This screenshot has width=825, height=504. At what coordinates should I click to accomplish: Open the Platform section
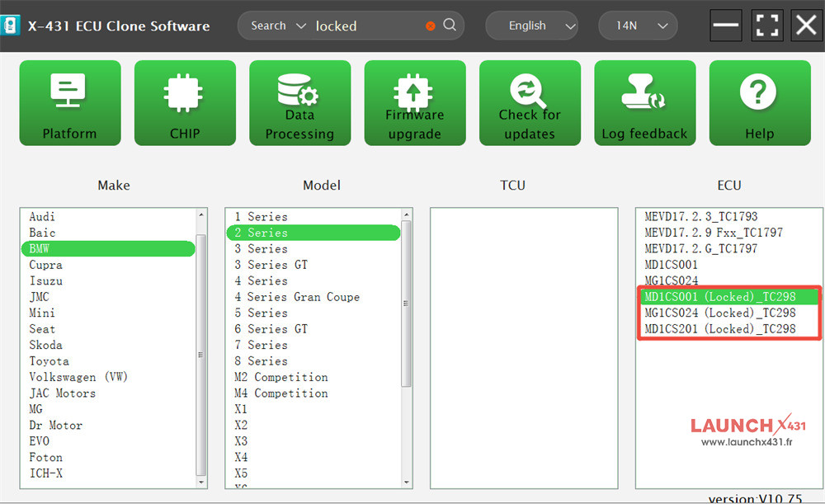[x=70, y=102]
